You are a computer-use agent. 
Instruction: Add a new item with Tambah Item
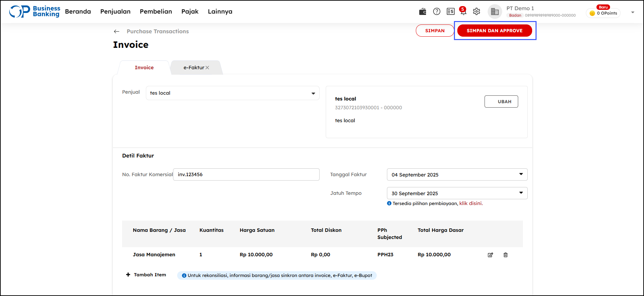(146, 275)
